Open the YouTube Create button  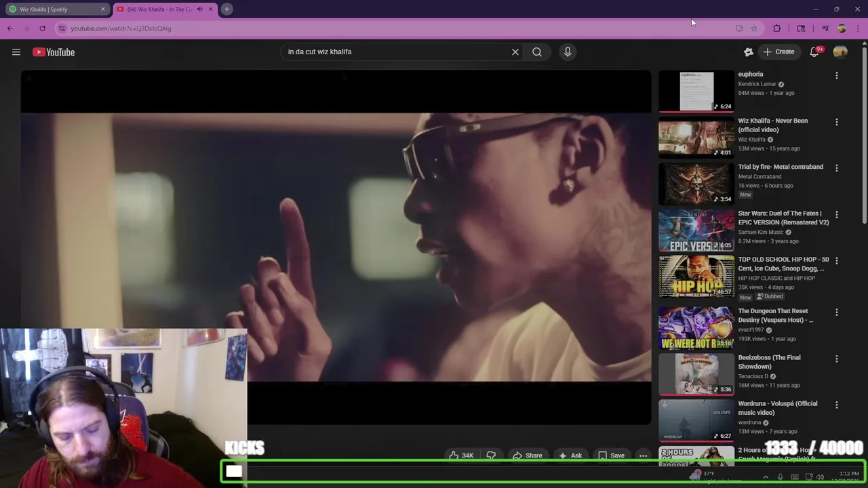pyautogui.click(x=778, y=52)
